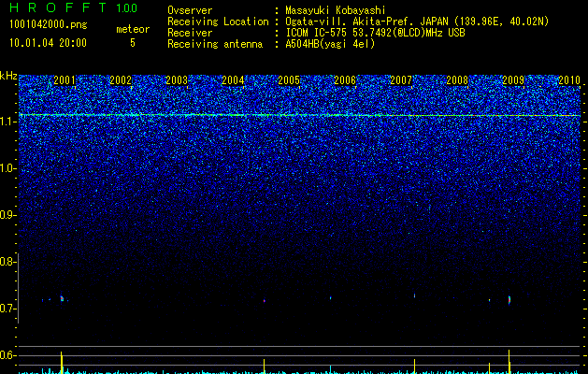Select the file name 1001042000.png
Viewport: 588px width, 374px height.
49,25
